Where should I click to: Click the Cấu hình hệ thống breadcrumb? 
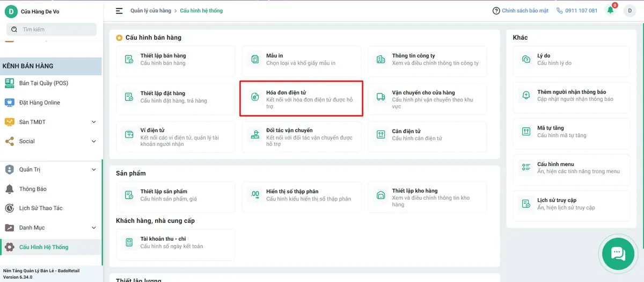201,11
